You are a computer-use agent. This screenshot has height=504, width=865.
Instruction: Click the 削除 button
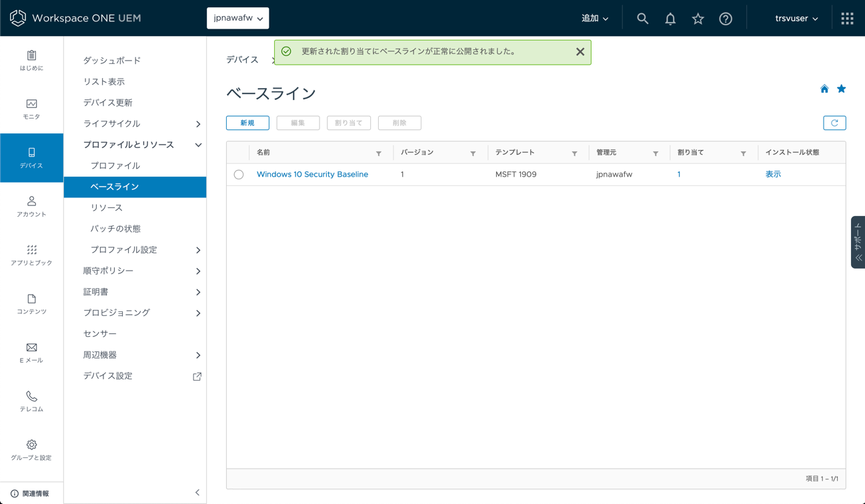399,123
